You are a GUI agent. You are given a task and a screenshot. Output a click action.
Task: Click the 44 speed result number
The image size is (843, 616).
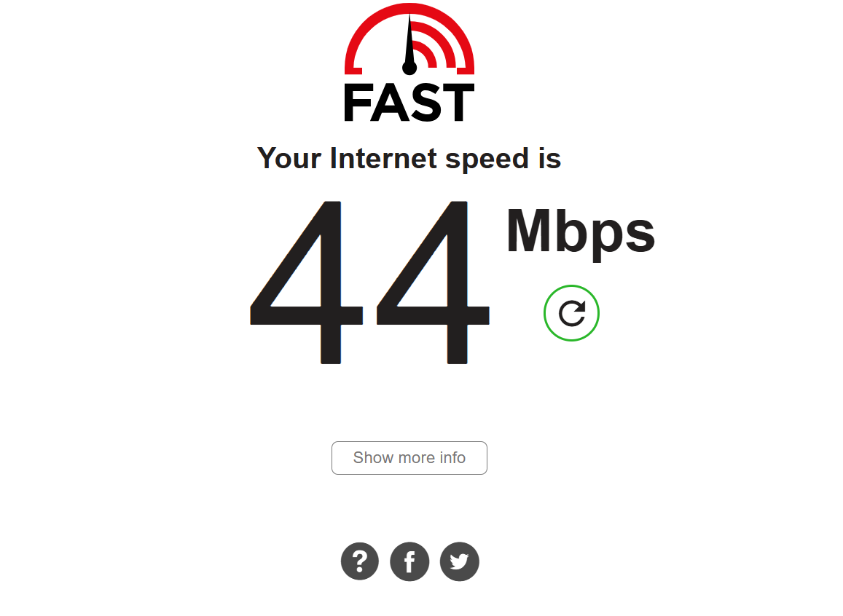[370, 283]
